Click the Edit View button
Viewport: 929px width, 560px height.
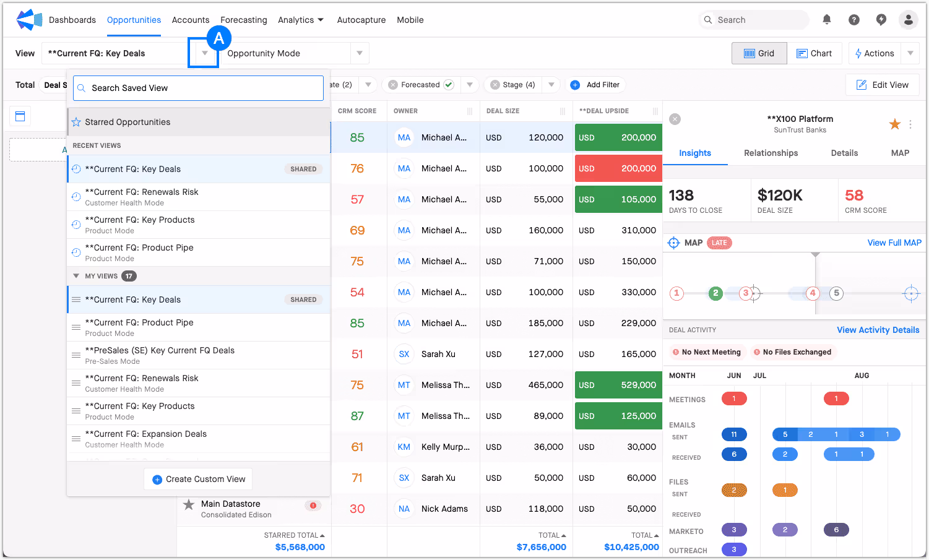883,85
